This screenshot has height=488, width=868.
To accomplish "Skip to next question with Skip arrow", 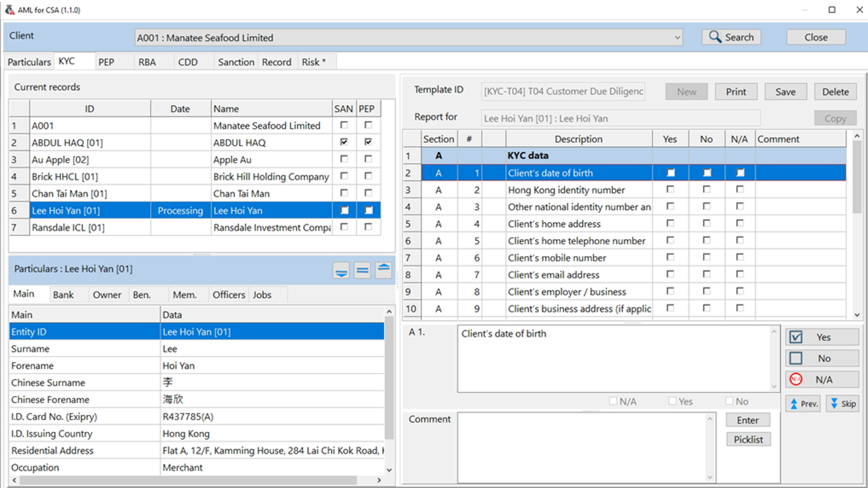I will tap(842, 404).
